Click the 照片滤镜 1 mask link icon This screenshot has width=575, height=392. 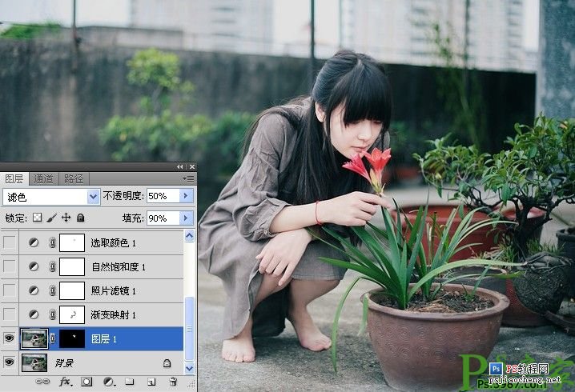click(52, 290)
